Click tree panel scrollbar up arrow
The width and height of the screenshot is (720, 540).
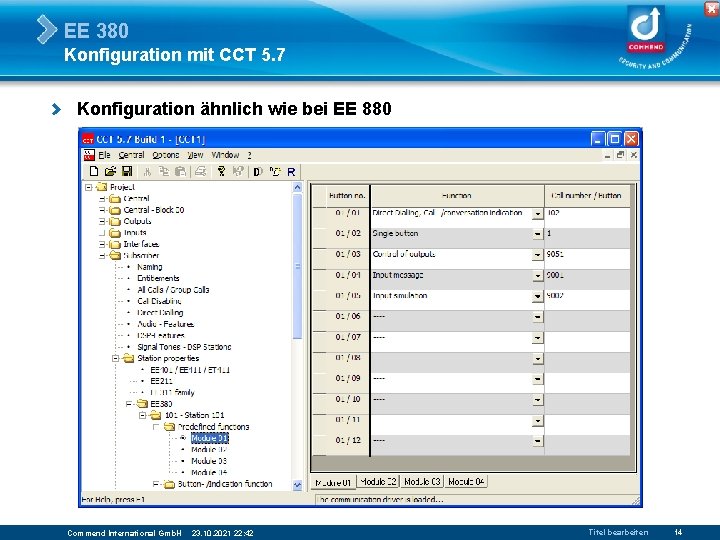297,187
